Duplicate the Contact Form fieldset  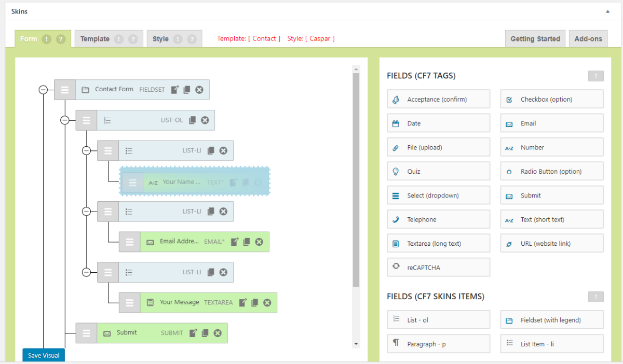click(x=187, y=90)
